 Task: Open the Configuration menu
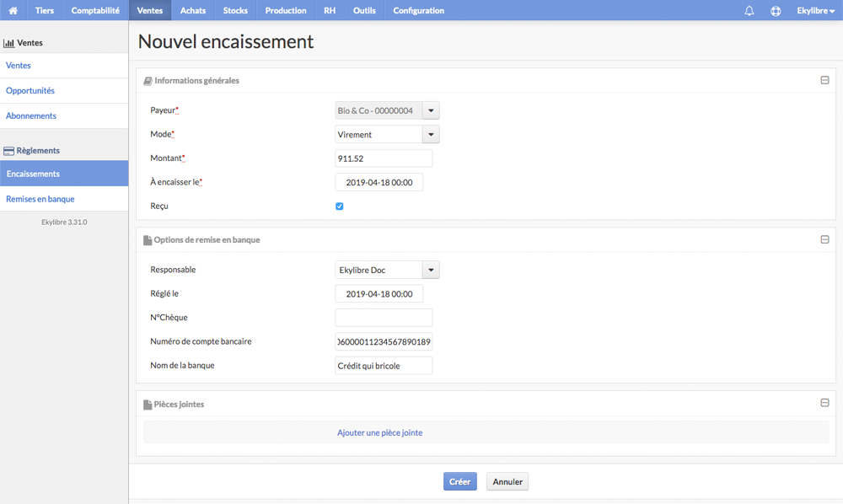tap(418, 10)
